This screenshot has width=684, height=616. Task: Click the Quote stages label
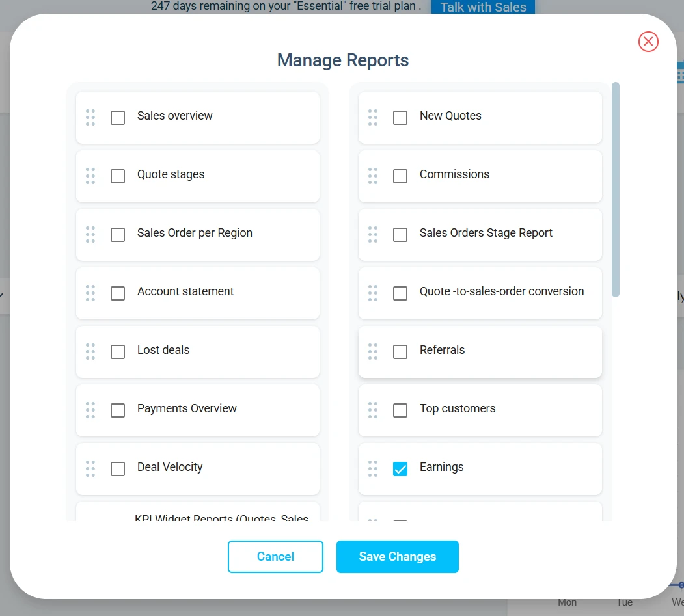[x=171, y=174]
